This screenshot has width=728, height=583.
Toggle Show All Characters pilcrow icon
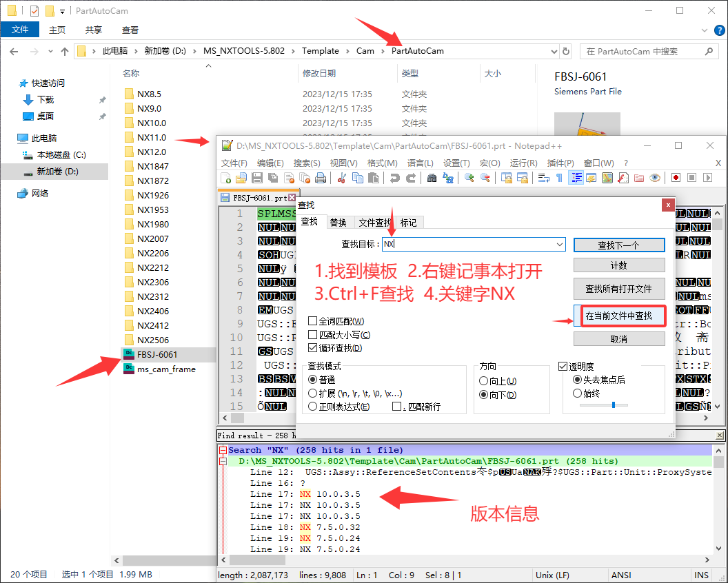click(x=560, y=178)
